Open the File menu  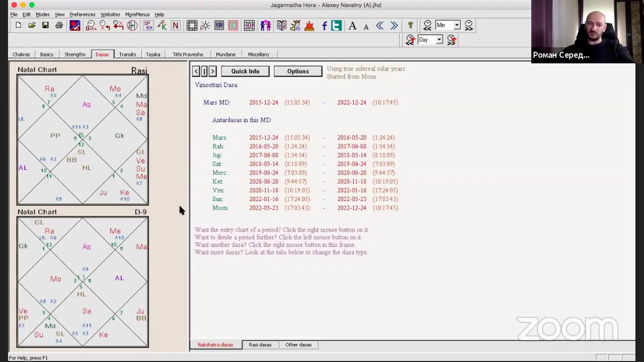14,14
